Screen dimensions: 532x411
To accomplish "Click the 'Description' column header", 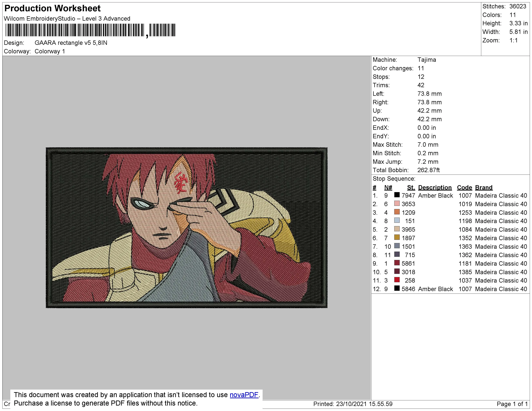I will [435, 187].
